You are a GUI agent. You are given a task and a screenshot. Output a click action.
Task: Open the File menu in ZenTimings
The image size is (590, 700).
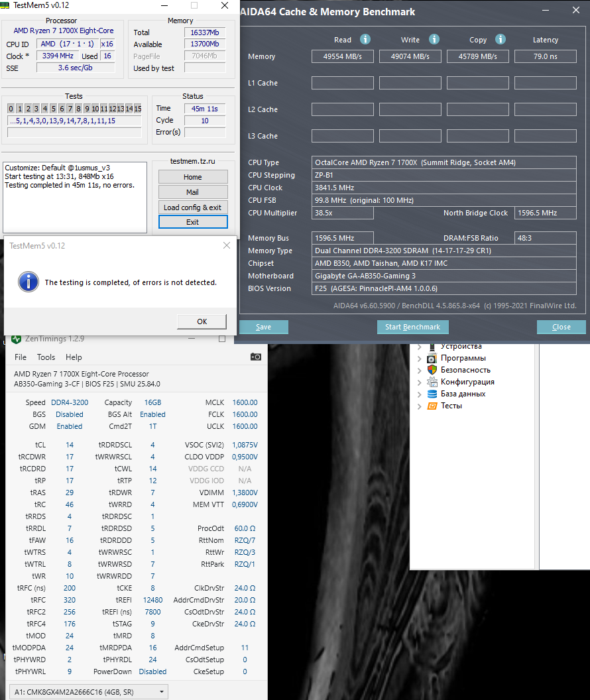[x=20, y=357]
